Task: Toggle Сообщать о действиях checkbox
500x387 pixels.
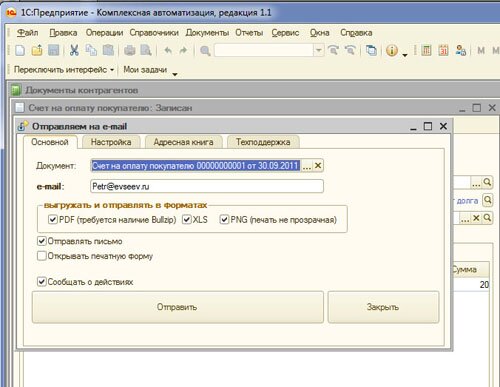Action: [x=42, y=282]
